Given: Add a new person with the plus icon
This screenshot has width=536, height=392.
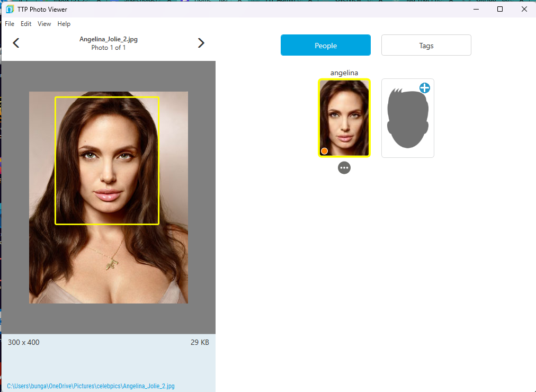Looking at the screenshot, I should click(x=424, y=88).
